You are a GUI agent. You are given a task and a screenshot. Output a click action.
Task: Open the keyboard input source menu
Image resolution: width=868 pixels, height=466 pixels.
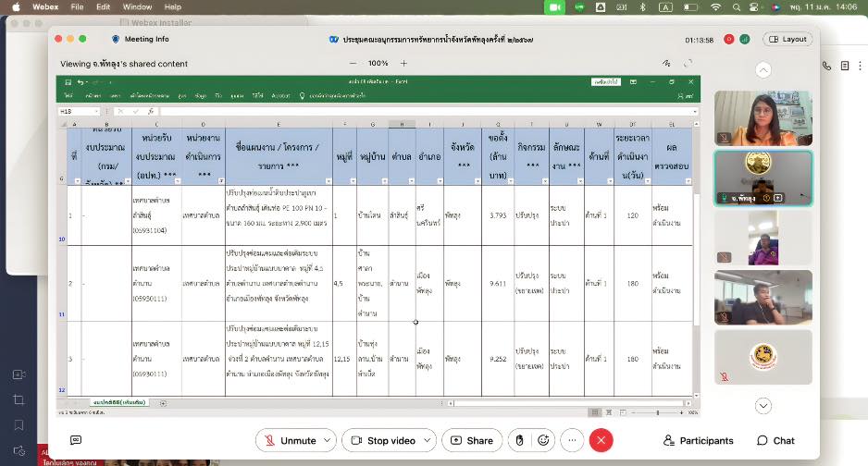[x=665, y=7]
